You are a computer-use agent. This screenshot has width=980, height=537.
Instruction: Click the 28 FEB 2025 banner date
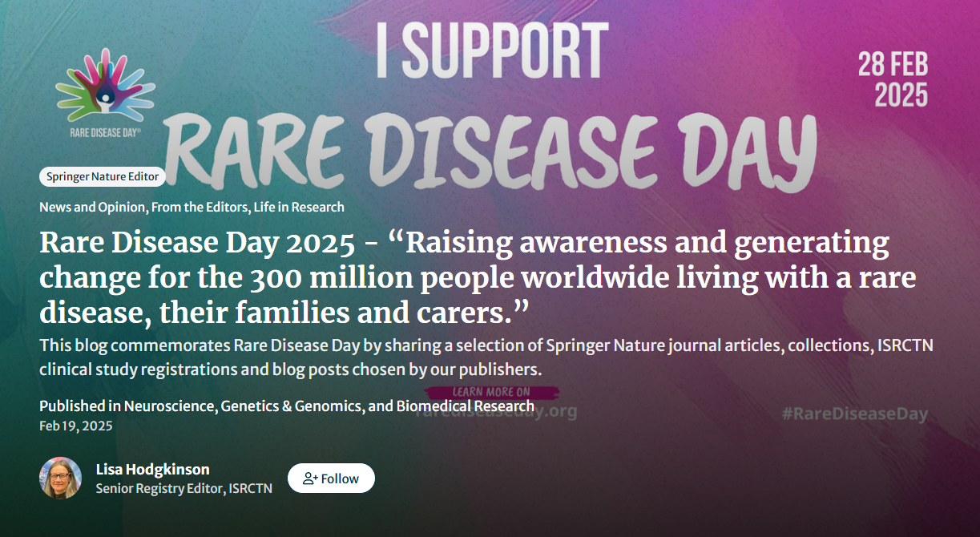(x=893, y=79)
